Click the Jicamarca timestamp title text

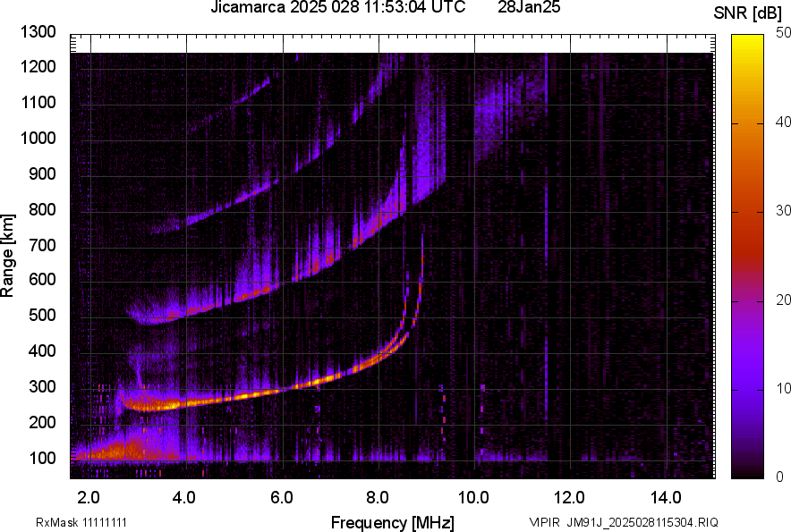pyautogui.click(x=337, y=8)
